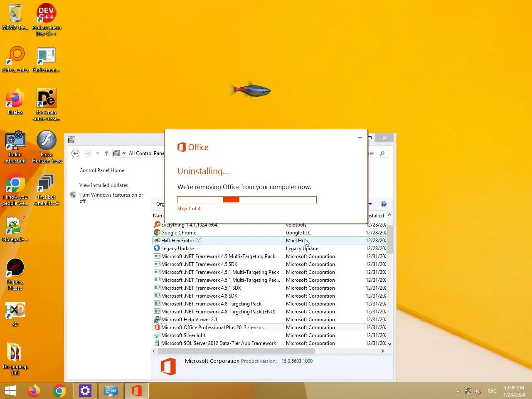532x399 pixels.
Task: Open the Programs and Features help icon
Action: coord(384,204)
